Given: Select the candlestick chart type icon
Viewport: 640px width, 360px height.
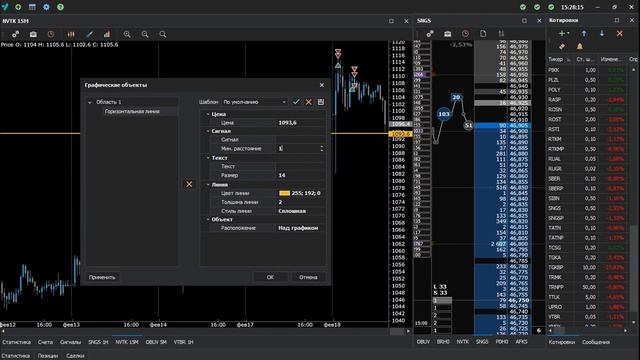Looking at the screenshot, I should [71, 34].
